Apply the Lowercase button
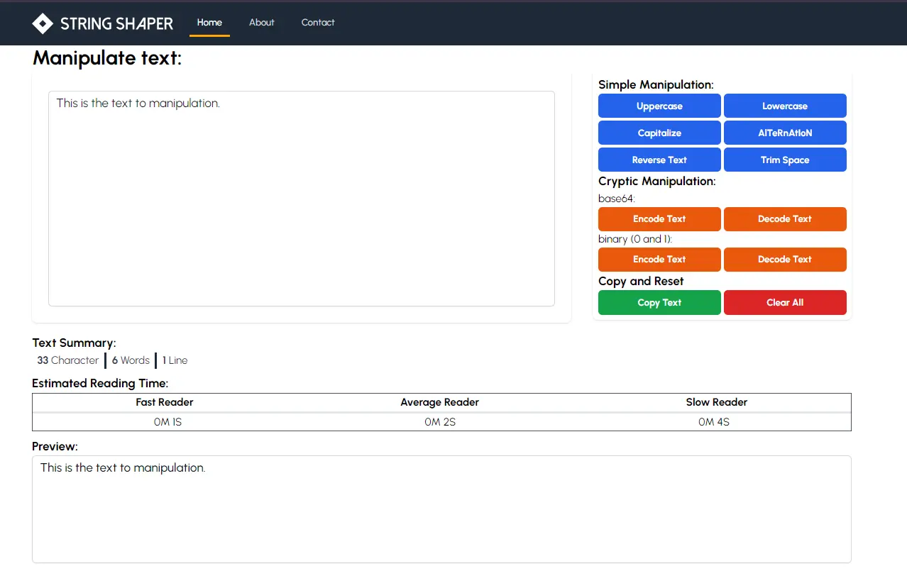The height and width of the screenshot is (588, 907). [x=785, y=106]
